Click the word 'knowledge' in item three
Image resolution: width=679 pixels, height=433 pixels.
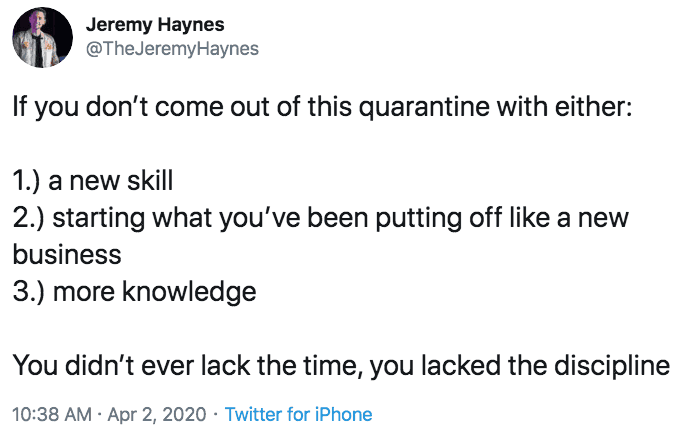point(189,292)
